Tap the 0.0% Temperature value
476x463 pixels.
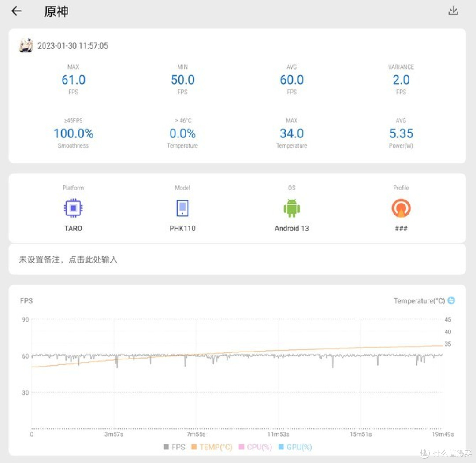[182, 133]
